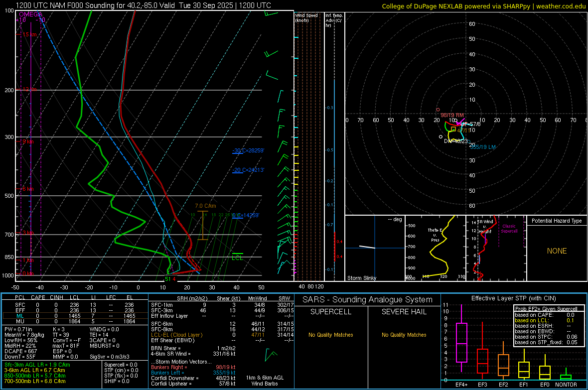
Task: Click the 'LowRH = 56%' value
Action: (20, 340)
